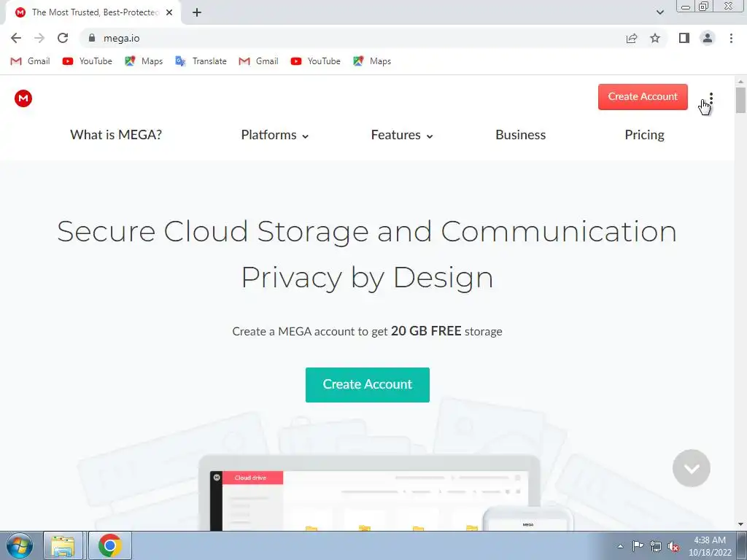Click green Create Account button

[x=368, y=385]
